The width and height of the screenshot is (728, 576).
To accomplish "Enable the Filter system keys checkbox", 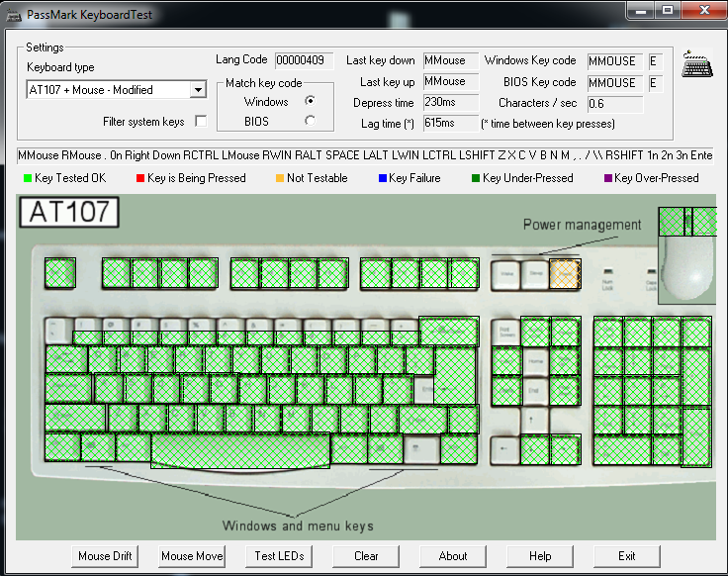I will pyautogui.click(x=201, y=122).
